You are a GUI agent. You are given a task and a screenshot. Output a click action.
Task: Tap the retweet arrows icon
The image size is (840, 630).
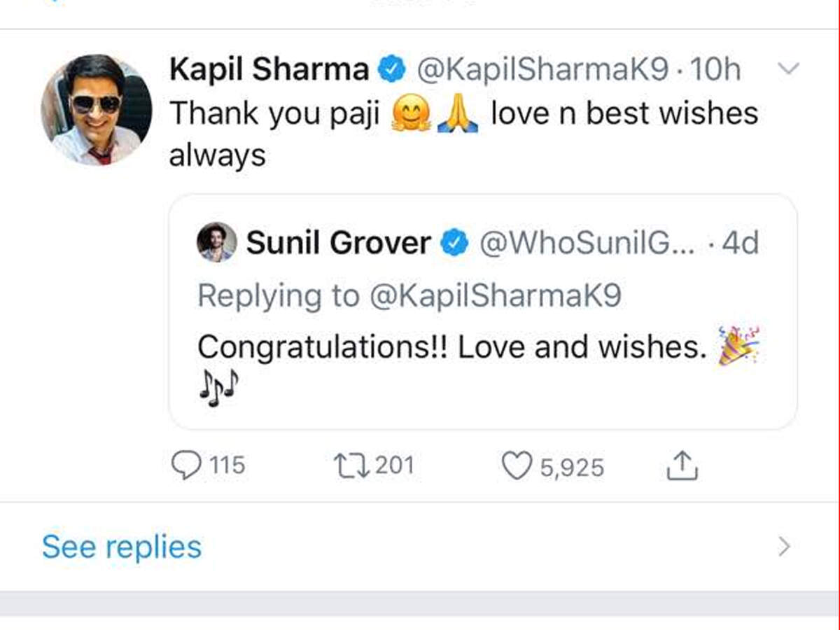tap(351, 465)
